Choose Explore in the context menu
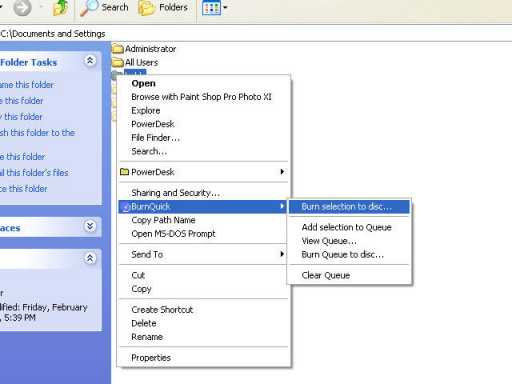 point(204,111)
